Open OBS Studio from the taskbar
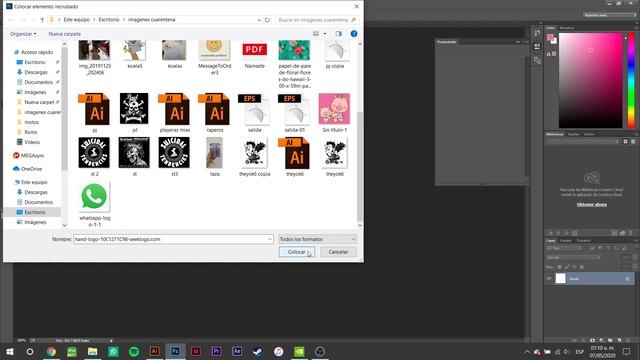640x360 pixels. click(320, 351)
